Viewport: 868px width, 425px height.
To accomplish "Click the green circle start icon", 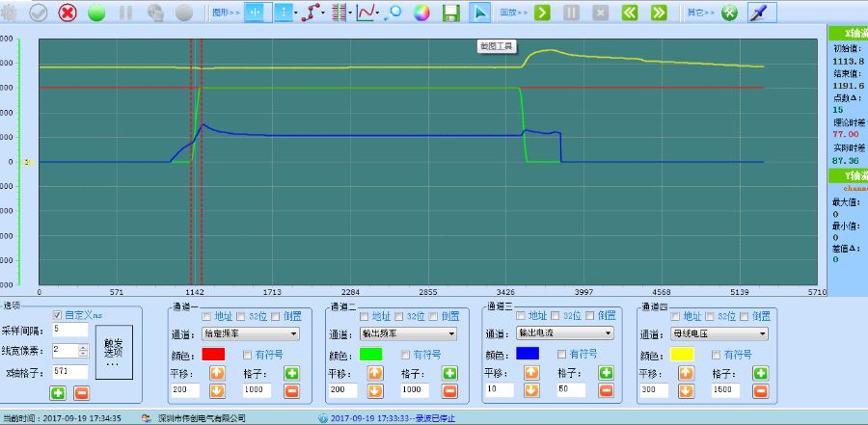I will click(96, 13).
